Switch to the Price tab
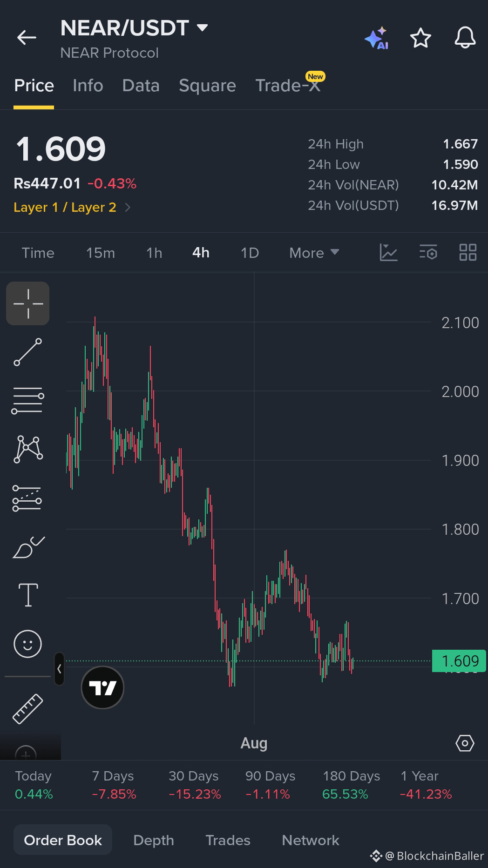The width and height of the screenshot is (488, 868). pos(34,86)
